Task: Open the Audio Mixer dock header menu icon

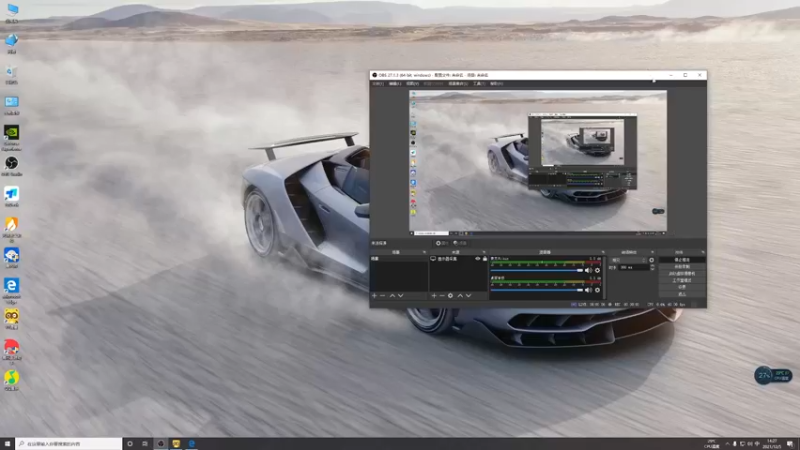Action: click(603, 252)
